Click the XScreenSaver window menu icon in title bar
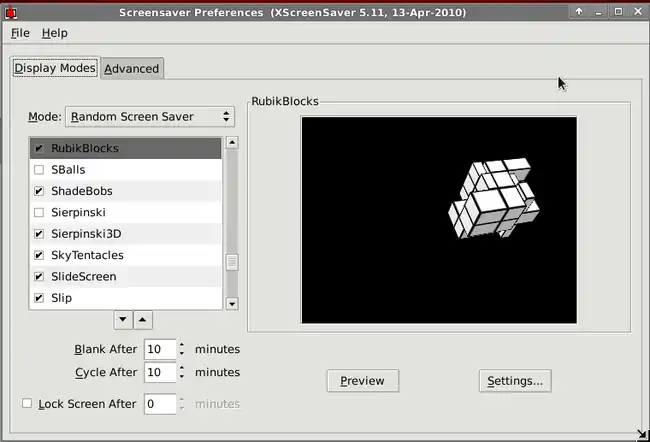The image size is (650, 442). (10, 11)
